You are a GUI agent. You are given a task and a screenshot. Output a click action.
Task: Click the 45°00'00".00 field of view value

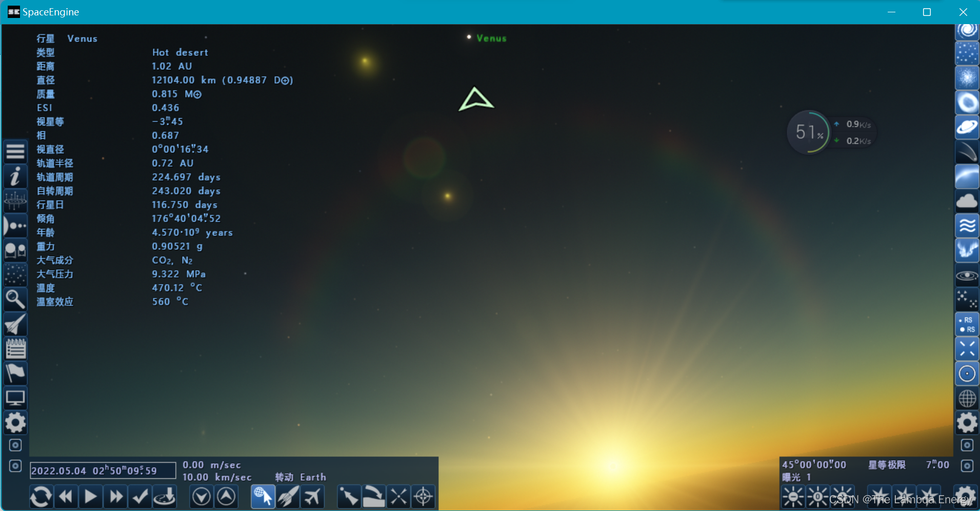point(814,465)
